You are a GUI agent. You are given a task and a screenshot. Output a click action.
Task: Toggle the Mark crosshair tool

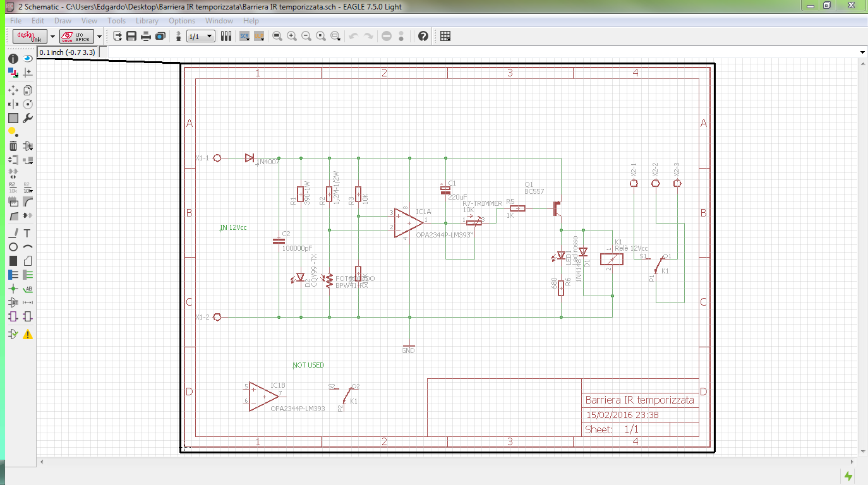coord(27,73)
